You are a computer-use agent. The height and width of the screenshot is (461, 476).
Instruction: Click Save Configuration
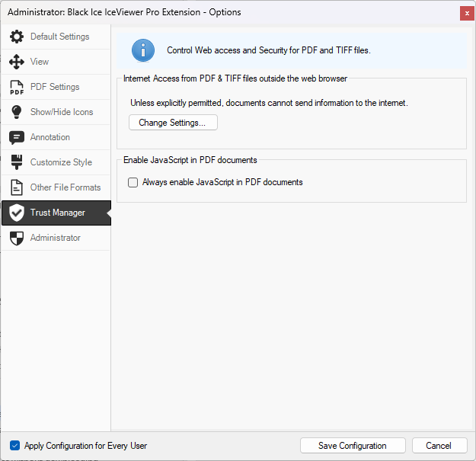pyautogui.click(x=353, y=446)
